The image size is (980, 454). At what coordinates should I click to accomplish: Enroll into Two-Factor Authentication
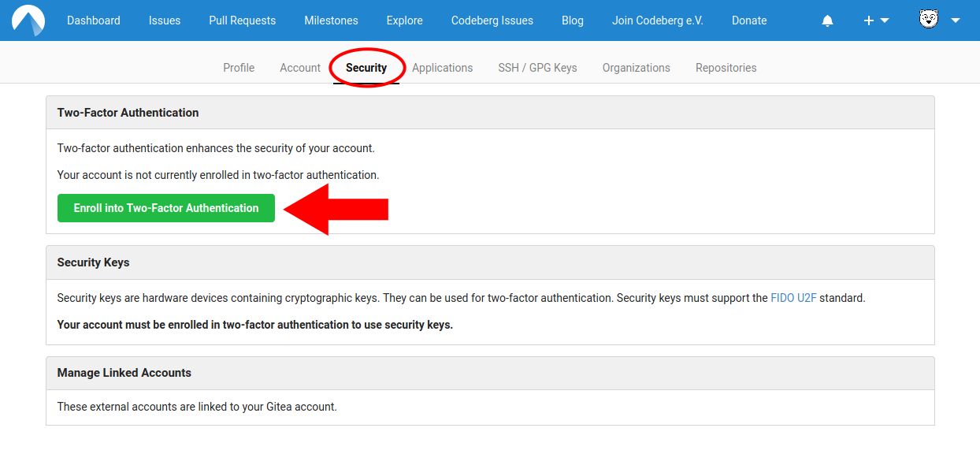coord(165,207)
